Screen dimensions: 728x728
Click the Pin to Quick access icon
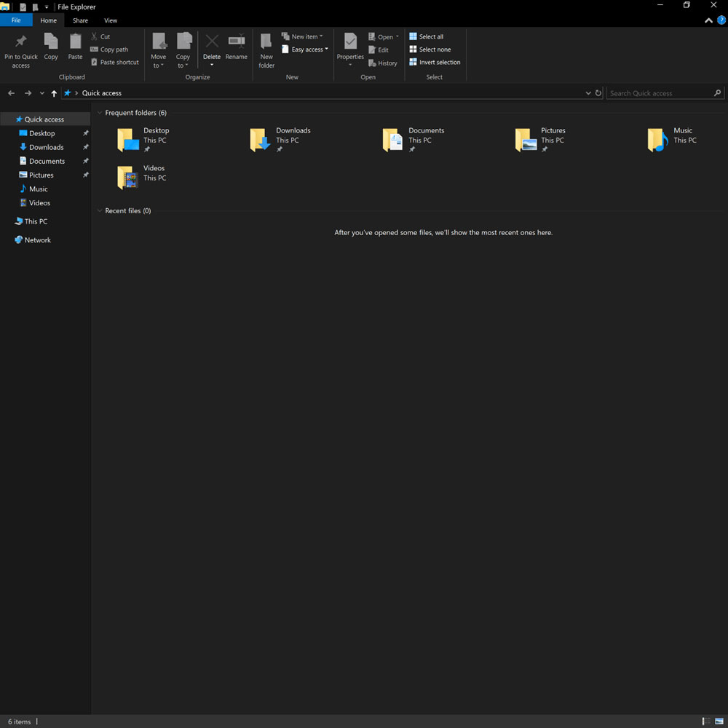click(21, 42)
